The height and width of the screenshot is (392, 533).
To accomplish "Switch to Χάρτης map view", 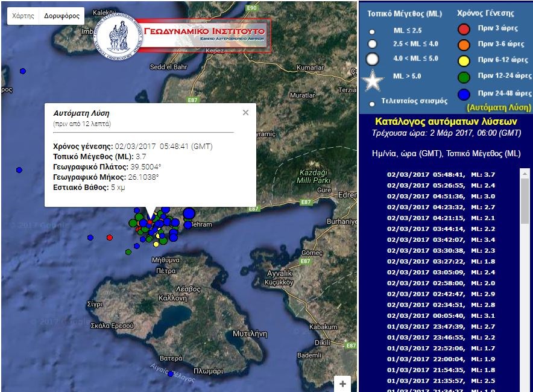I will click(x=23, y=16).
